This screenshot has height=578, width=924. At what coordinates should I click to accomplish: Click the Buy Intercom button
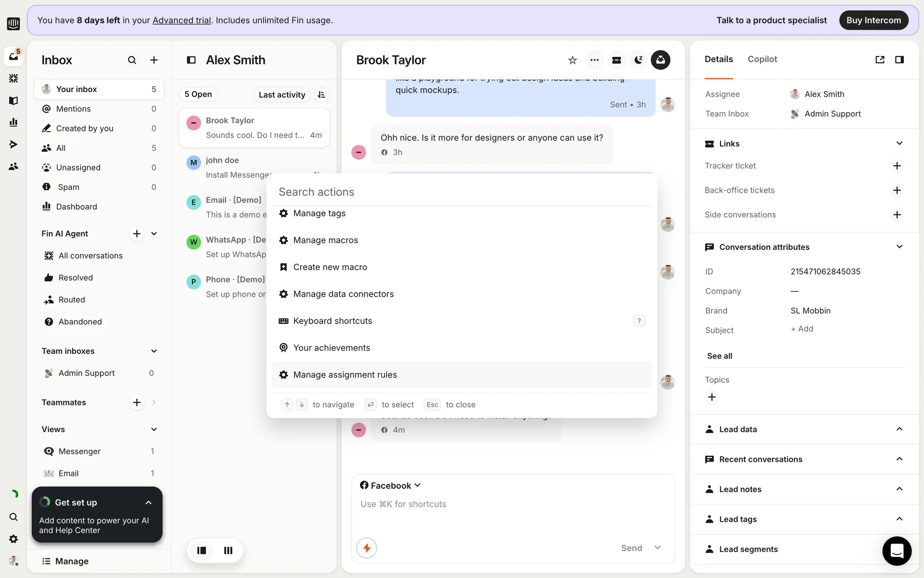coord(873,20)
